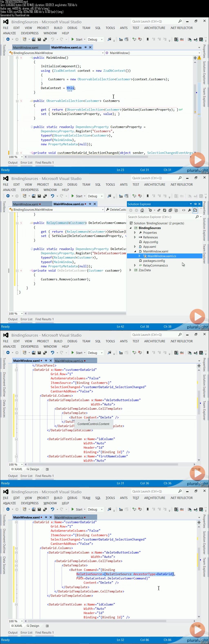The width and height of the screenshot is (209, 644).
Task: Open Toolbox side tab in the Ln 23 frame
Action: [x=4, y=50]
